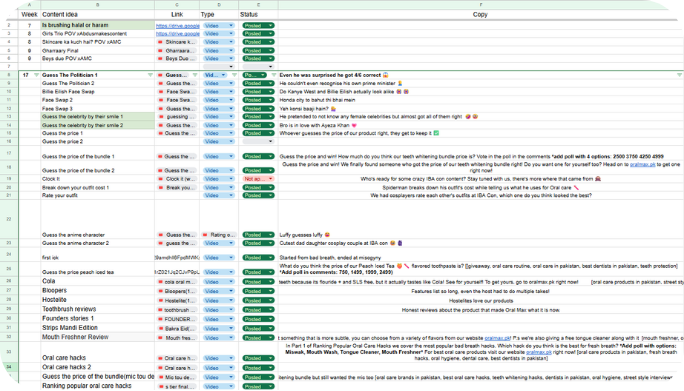Select the cell Strips Mandi Edition
The image size is (684, 391).
click(97, 328)
